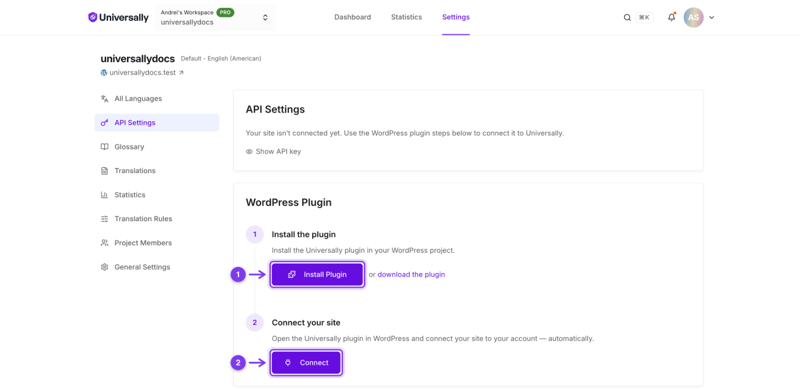Click the Translations document icon
The width and height of the screenshot is (800, 389).
tap(105, 171)
